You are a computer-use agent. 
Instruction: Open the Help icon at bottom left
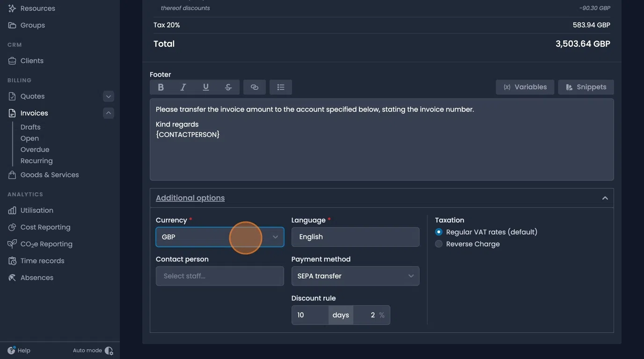point(11,350)
